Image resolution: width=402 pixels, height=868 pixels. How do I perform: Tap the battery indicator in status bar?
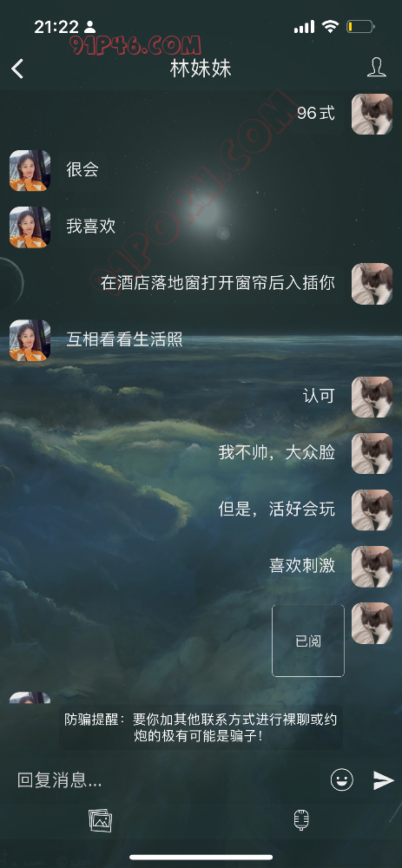pos(361,27)
